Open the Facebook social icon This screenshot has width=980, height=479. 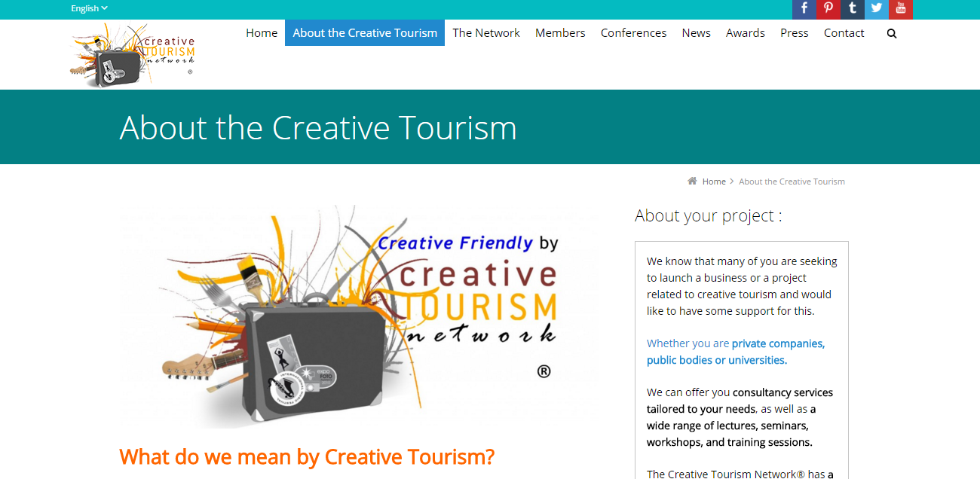pyautogui.click(x=804, y=9)
